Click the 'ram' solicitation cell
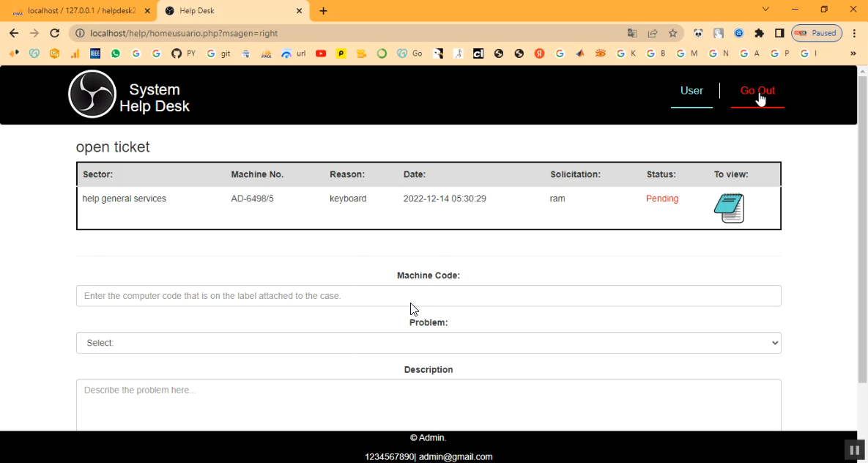The image size is (868, 463). [557, 199]
